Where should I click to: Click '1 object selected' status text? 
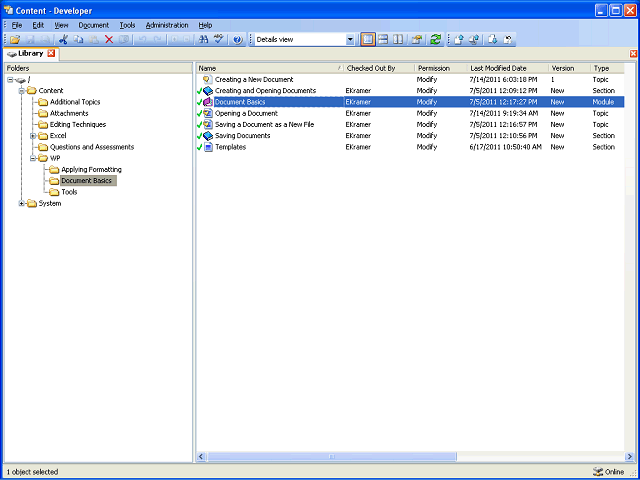click(x=32, y=472)
